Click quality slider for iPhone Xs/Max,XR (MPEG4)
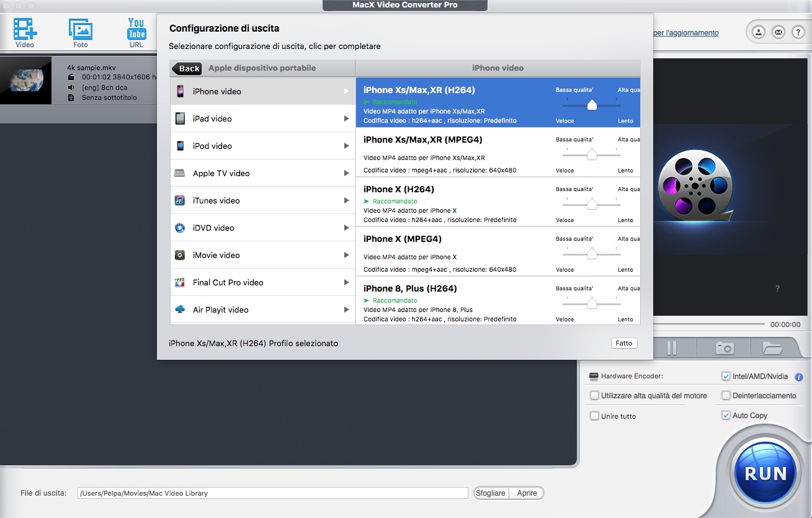Screen dimensions: 812x518 point(592,154)
